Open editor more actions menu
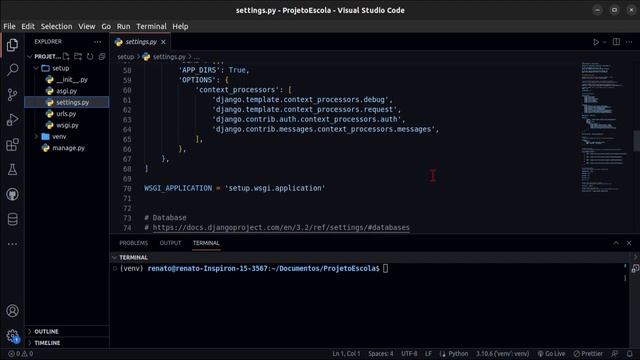 [629, 42]
